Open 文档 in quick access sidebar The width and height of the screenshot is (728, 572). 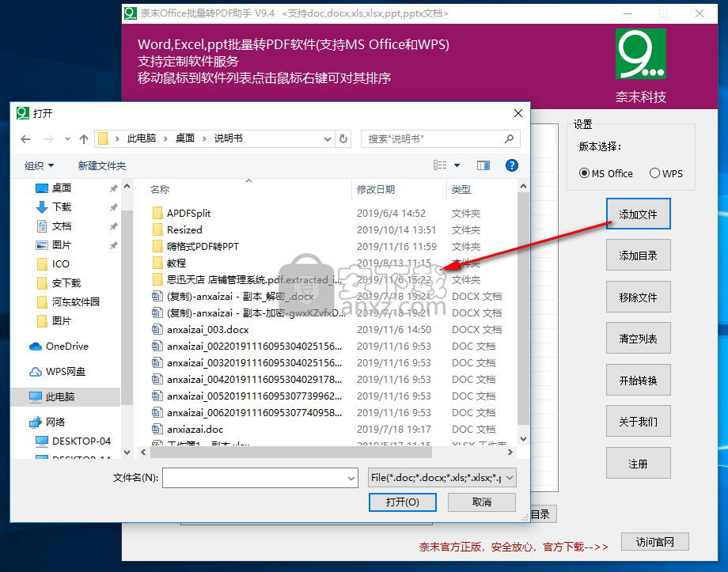point(61,226)
